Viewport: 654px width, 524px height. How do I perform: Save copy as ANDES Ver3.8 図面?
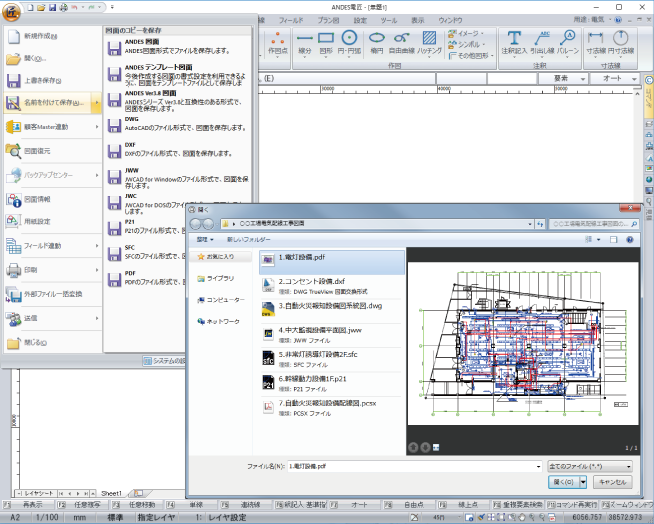click(178, 100)
